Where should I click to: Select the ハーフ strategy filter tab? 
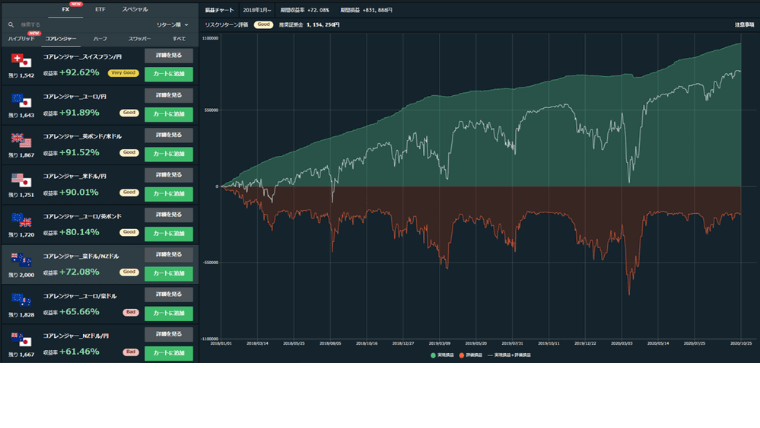pyautogui.click(x=100, y=38)
